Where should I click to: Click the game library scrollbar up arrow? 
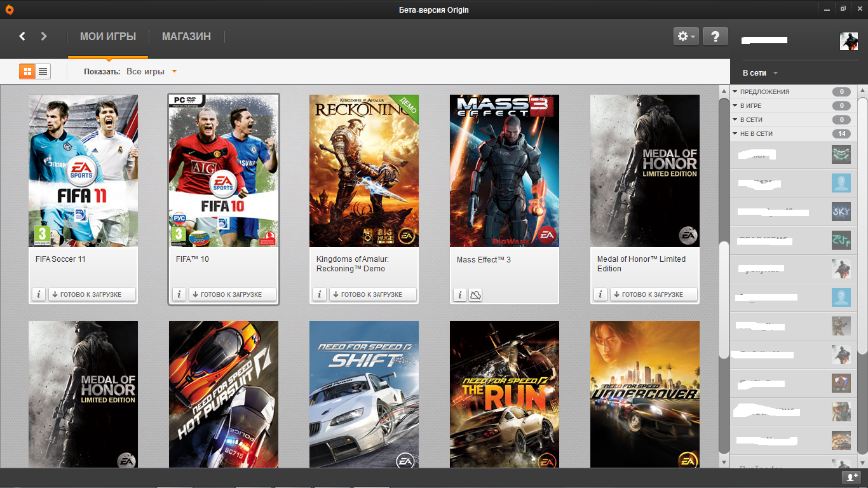coord(724,91)
